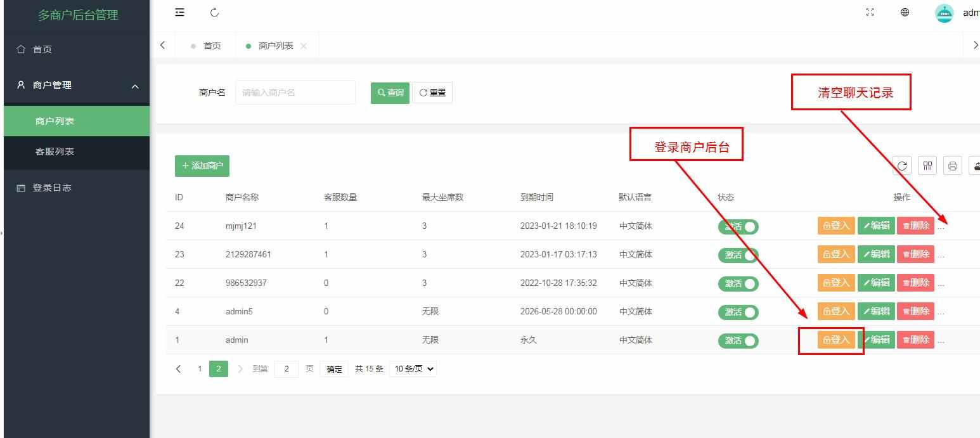This screenshot has height=438, width=980.
Task: Click 登入 for admin5
Action: [836, 311]
